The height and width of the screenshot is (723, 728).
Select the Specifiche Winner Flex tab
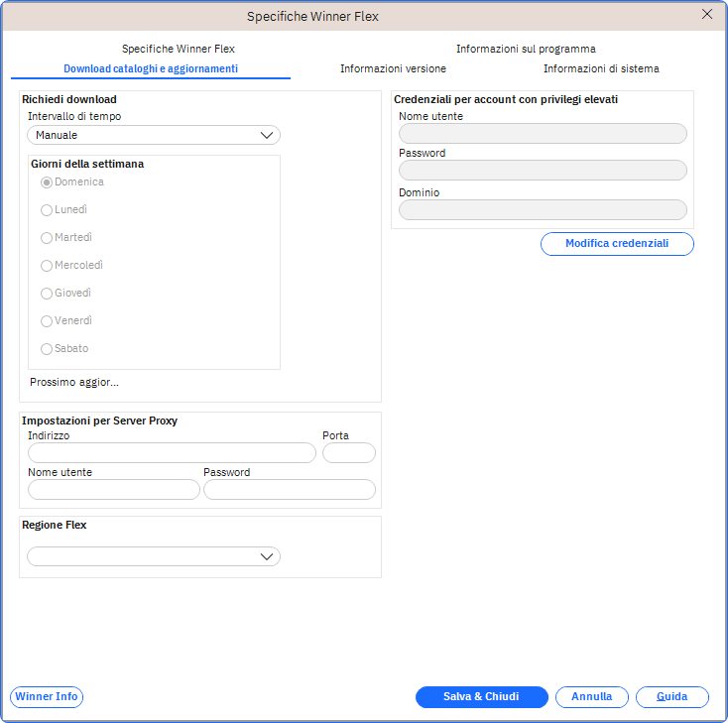click(179, 49)
